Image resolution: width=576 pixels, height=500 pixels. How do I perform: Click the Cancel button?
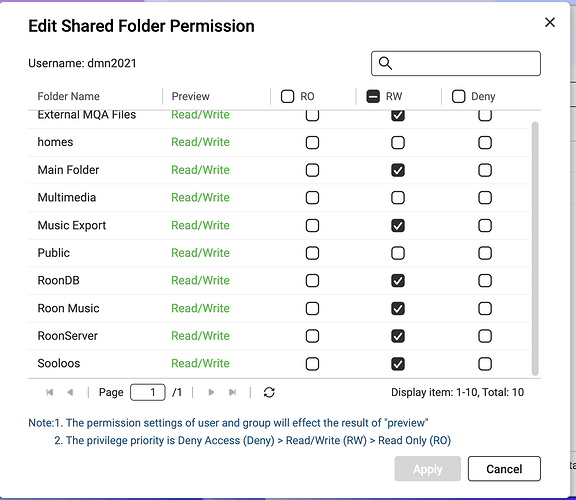click(x=504, y=469)
